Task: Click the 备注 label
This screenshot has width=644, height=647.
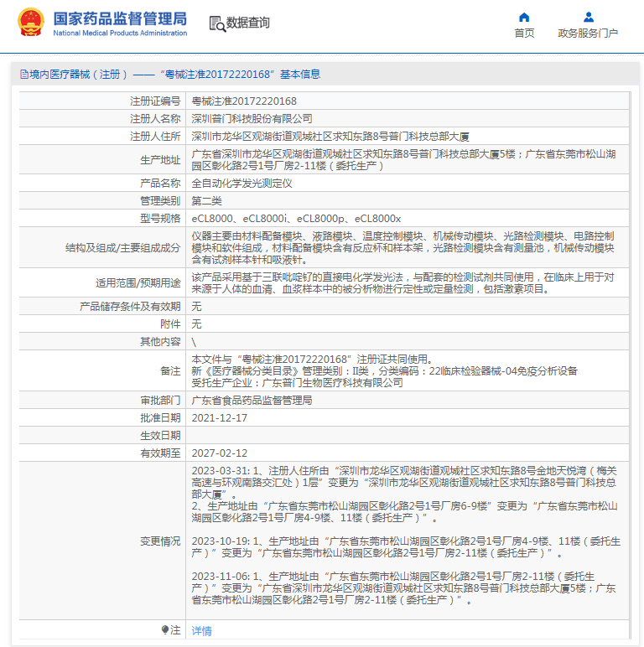Action: (x=170, y=371)
